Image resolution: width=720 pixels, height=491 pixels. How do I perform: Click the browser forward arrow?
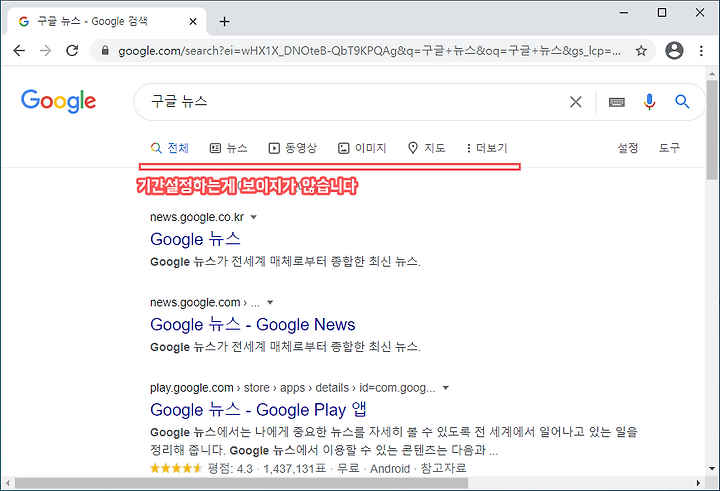[x=45, y=51]
